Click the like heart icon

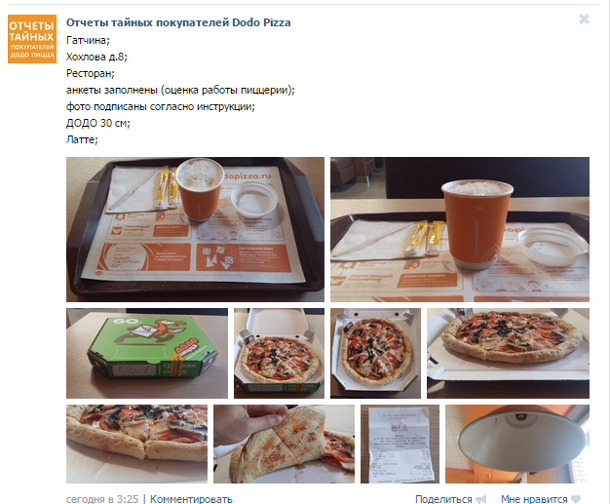click(576, 499)
